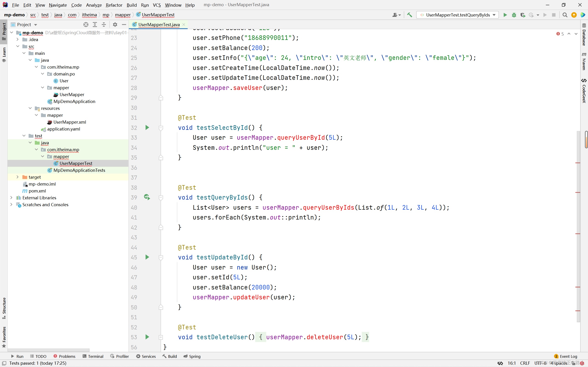Toggle fold for testQueryByIds method
The image size is (588, 367).
coord(161,198)
